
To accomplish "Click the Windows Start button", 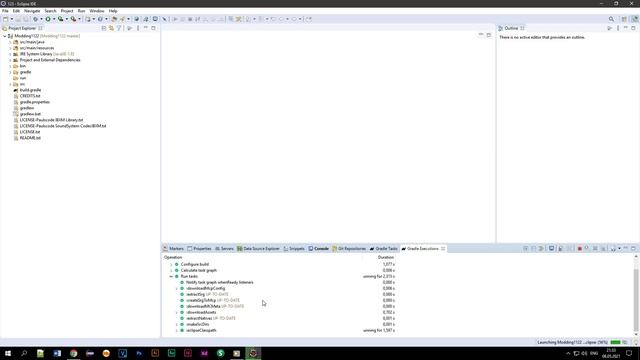I will click(8, 353).
